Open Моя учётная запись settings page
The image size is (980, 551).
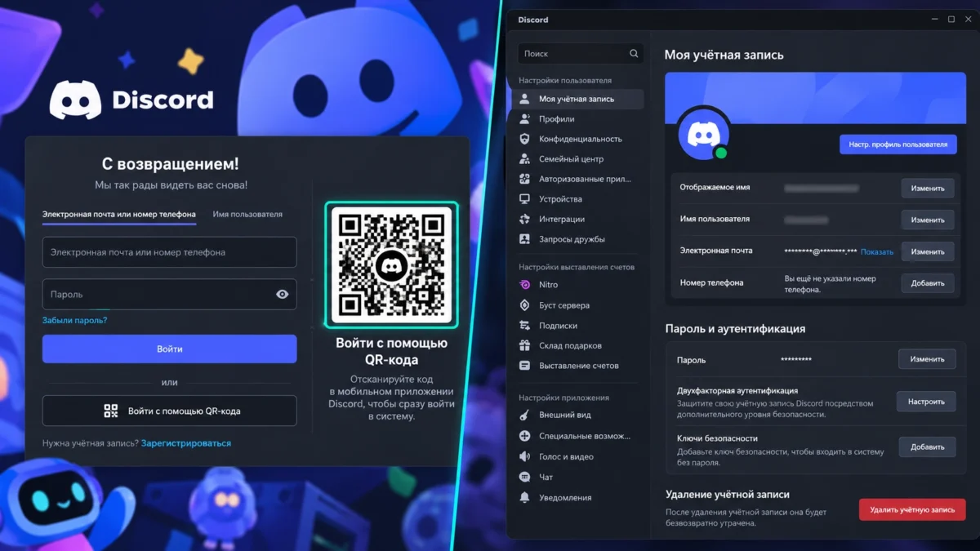[578, 99]
